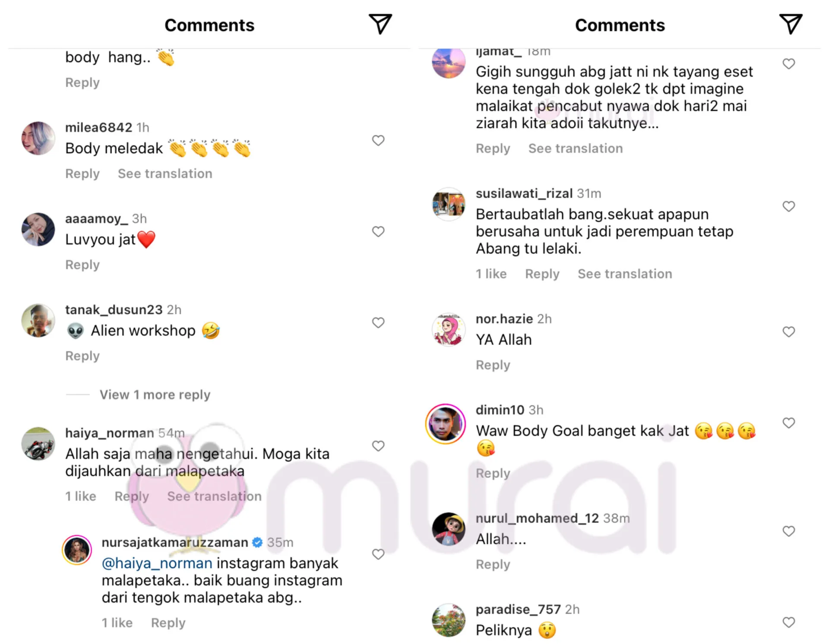
Task: Tap the send icon in right Comments header
Action: 791,24
